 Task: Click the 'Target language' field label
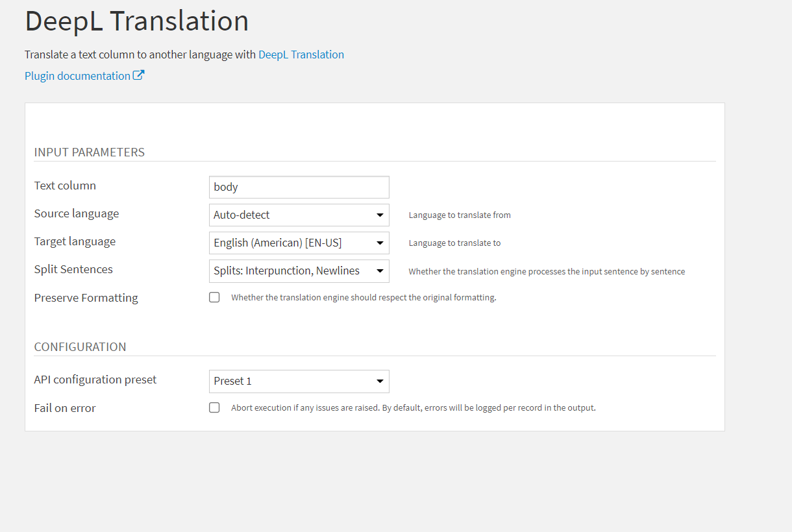[x=75, y=241]
